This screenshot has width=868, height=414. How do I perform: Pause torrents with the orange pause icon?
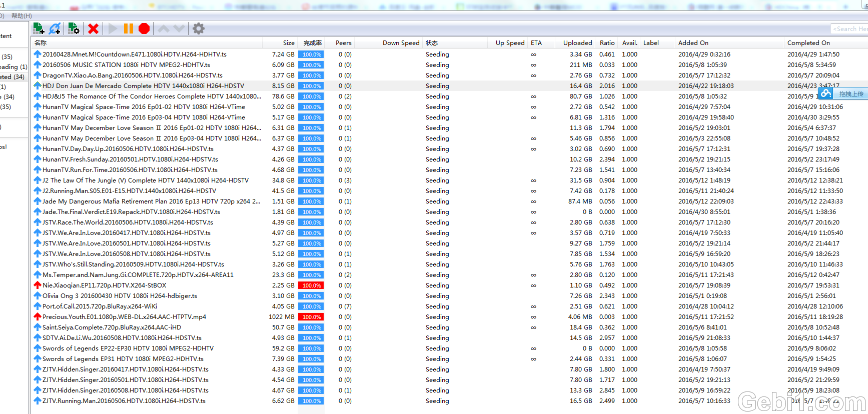(x=129, y=28)
